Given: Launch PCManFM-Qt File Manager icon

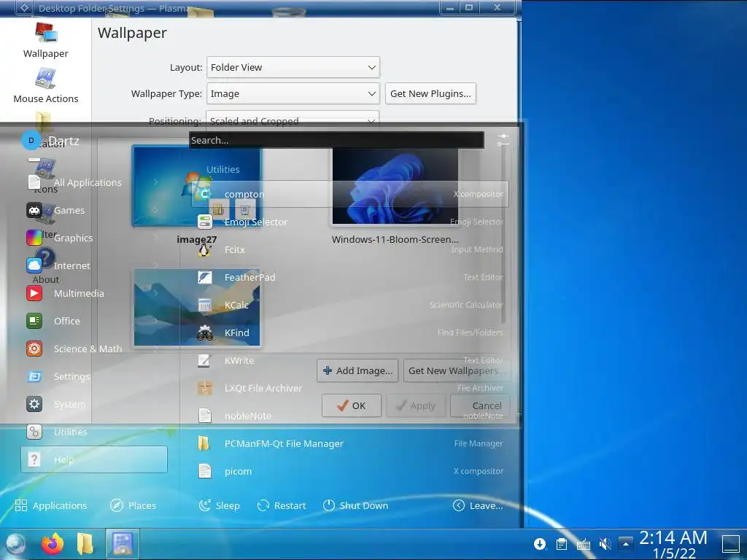Looking at the screenshot, I should click(x=205, y=443).
